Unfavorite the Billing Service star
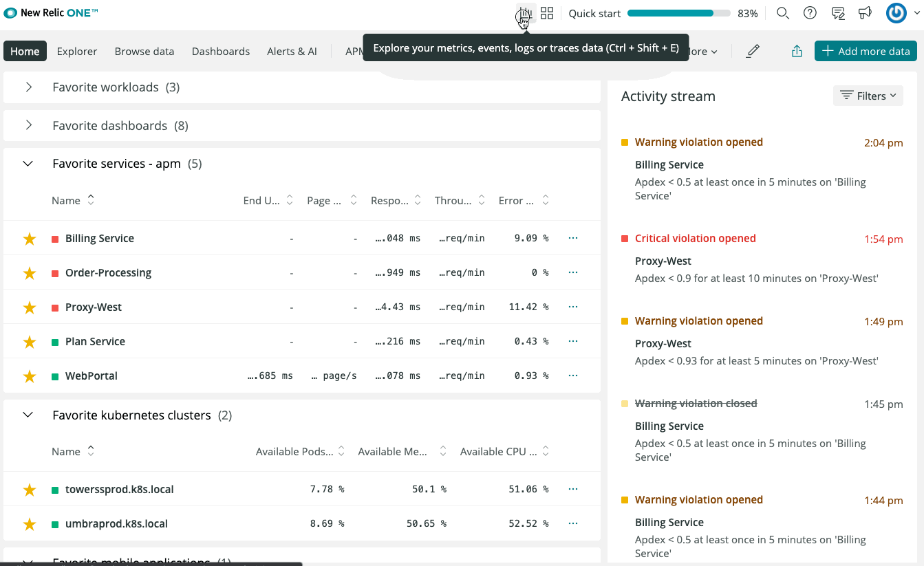 pyautogui.click(x=29, y=239)
